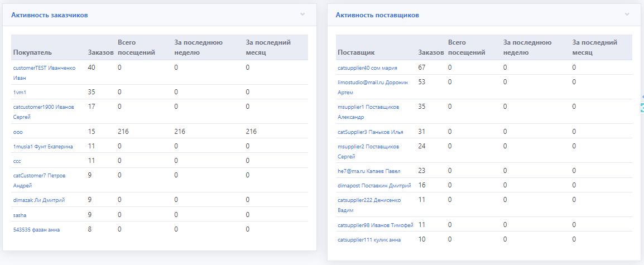Click the teal settings icon at right edge
Viewport: 644px width, 265px height.
642,108
